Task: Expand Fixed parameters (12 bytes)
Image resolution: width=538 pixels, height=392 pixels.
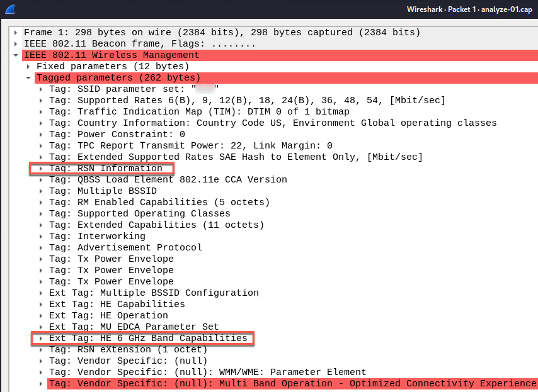Action: point(28,67)
